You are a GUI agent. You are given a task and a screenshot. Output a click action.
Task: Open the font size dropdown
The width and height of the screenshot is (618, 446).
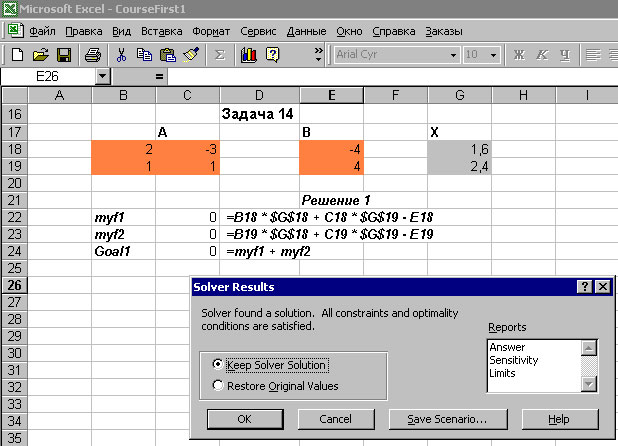coord(497,54)
